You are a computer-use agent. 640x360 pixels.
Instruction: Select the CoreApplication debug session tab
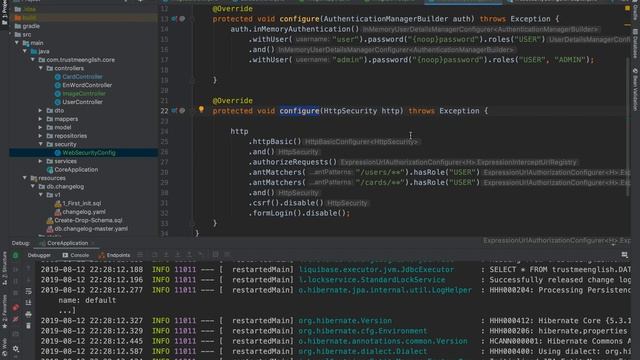click(x=64, y=243)
